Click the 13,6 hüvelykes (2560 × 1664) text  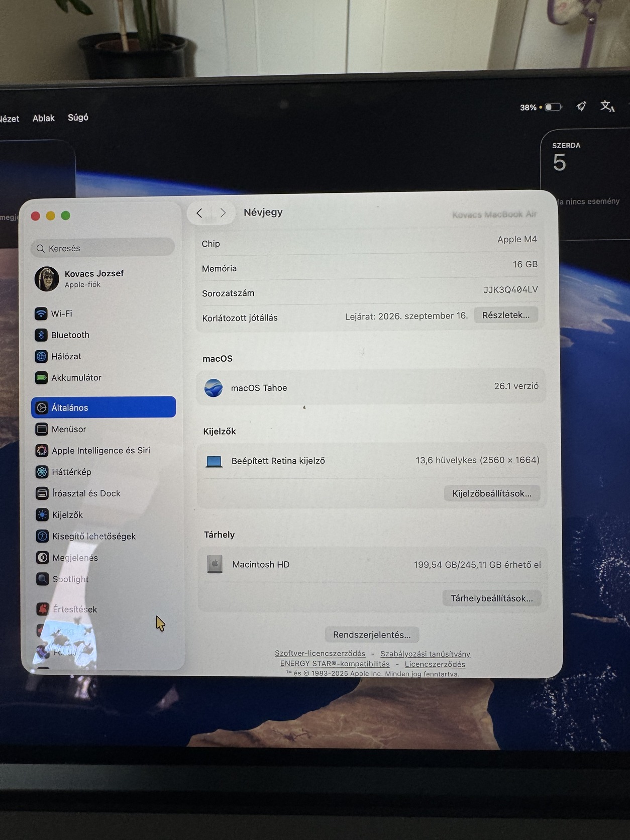(x=477, y=460)
